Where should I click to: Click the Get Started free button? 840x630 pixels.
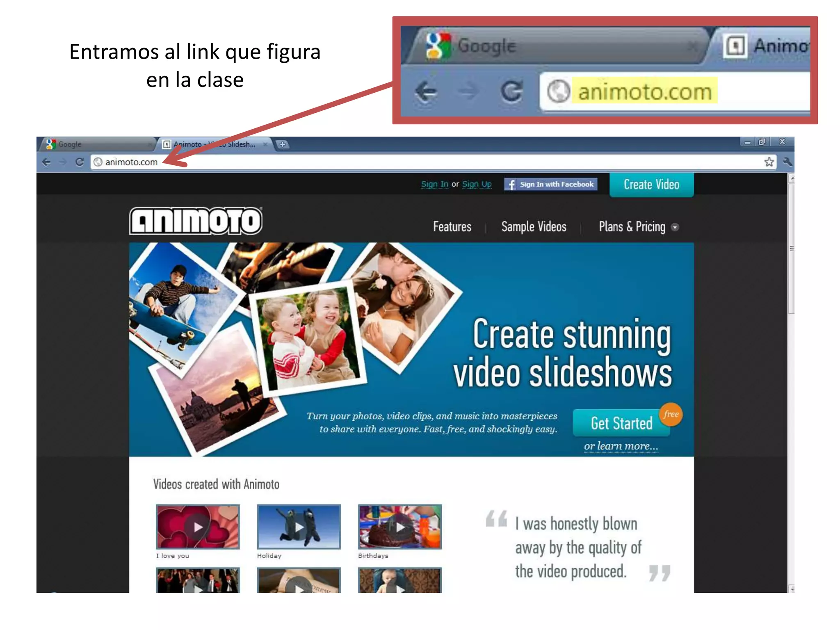(x=621, y=423)
